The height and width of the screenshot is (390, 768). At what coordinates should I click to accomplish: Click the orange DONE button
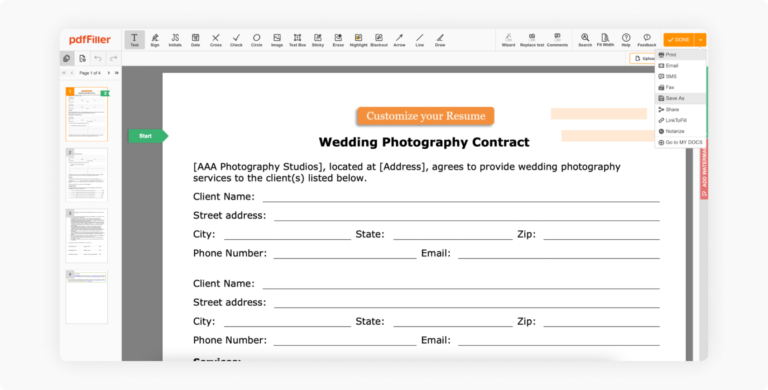[679, 40]
